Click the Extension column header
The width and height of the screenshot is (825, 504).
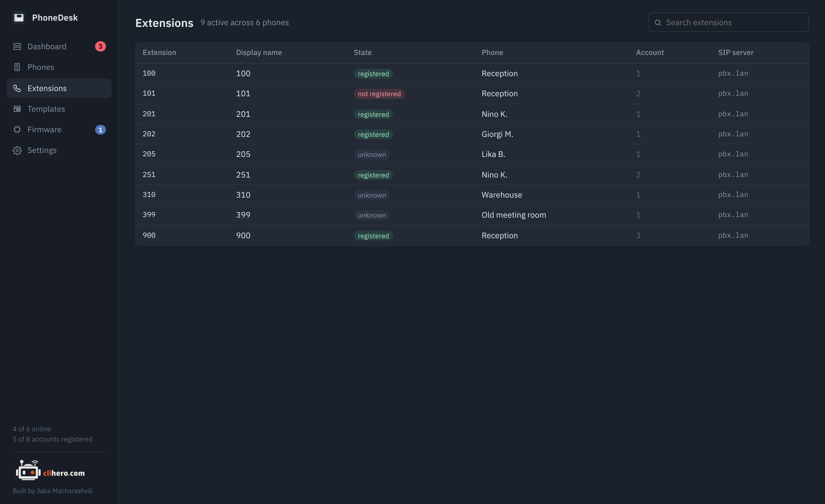[x=159, y=52]
